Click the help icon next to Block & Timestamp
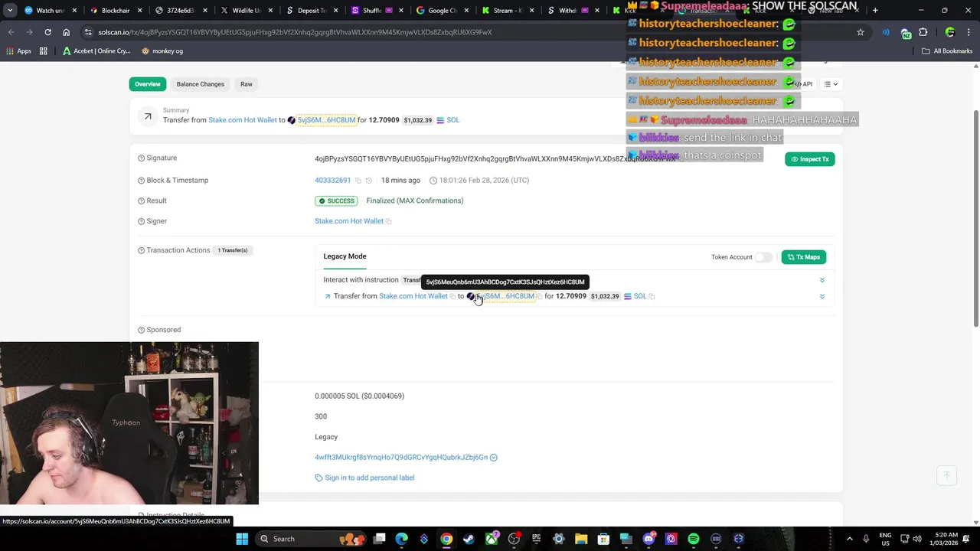Screen dimensions: 980x551 click(141, 181)
